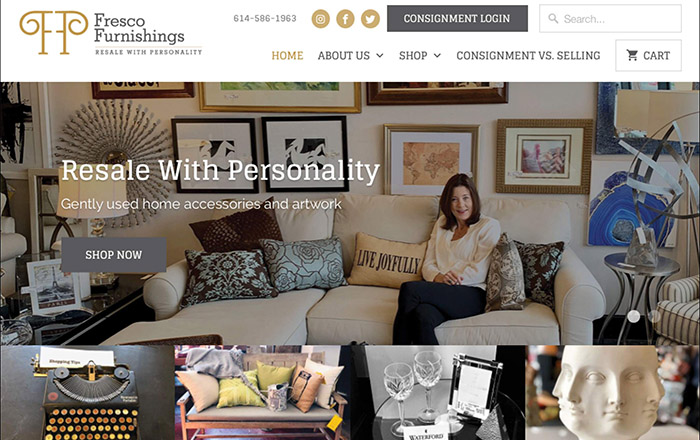The image size is (700, 440).
Task: Open the Twitter social icon
Action: point(370,19)
